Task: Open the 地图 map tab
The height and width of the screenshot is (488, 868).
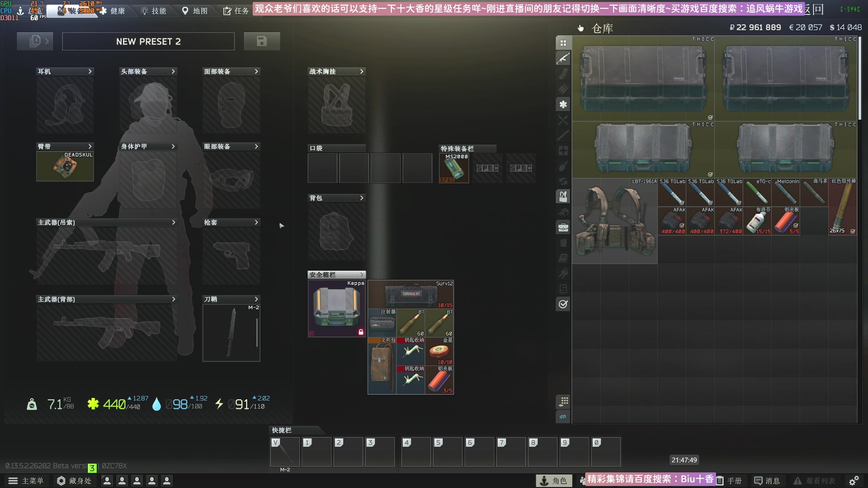Action: pyautogui.click(x=194, y=11)
